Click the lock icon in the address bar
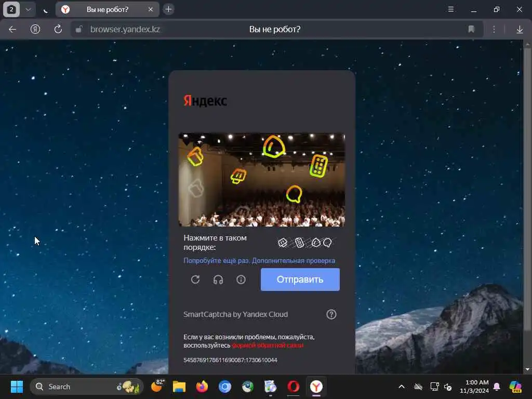 pos(79,30)
